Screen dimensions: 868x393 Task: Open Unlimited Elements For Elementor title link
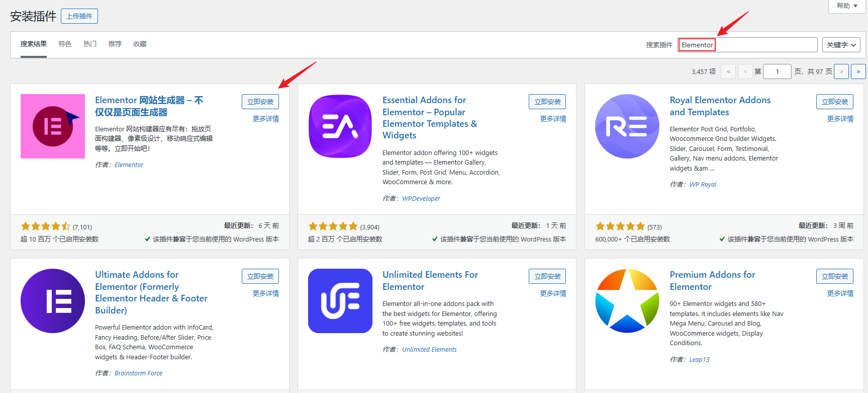pyautogui.click(x=430, y=281)
